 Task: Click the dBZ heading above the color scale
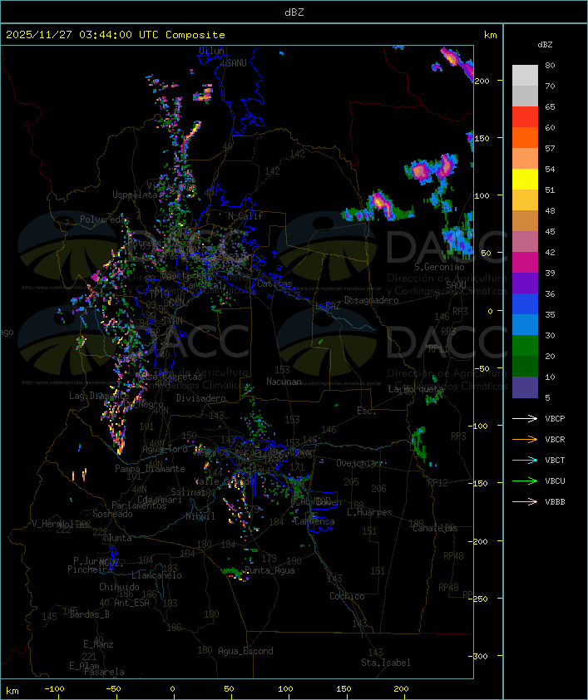pyautogui.click(x=545, y=45)
